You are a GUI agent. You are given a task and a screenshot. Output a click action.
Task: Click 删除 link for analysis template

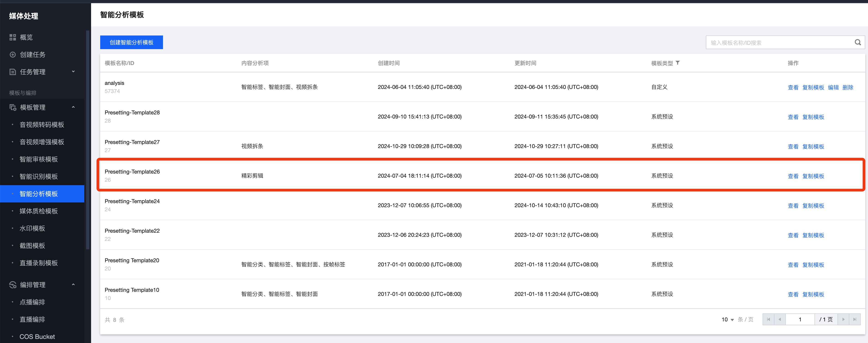click(x=848, y=87)
